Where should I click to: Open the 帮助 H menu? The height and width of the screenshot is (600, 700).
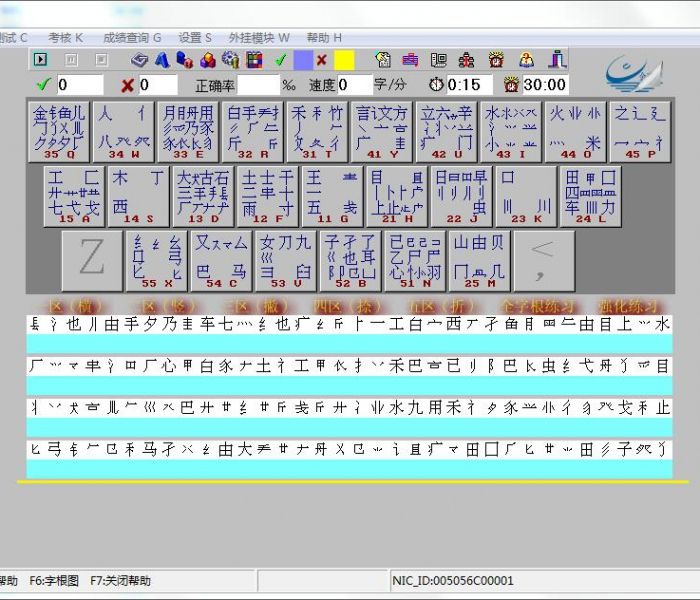click(324, 38)
